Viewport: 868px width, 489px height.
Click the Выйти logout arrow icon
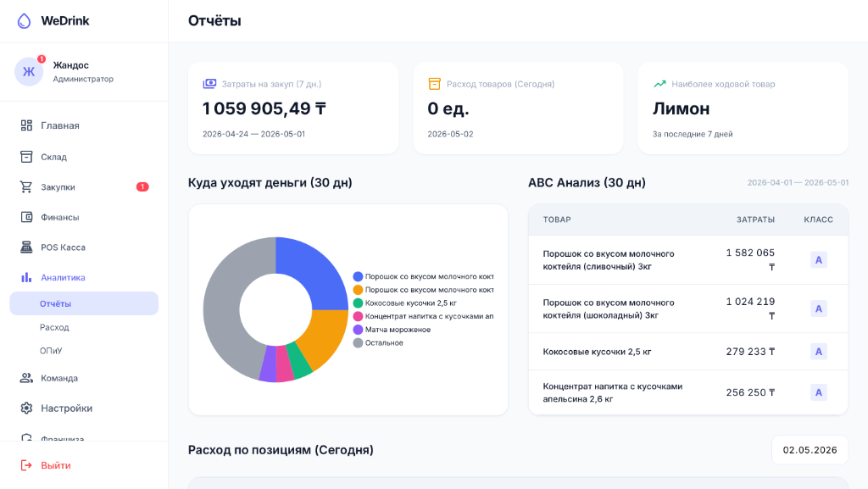(x=26, y=465)
